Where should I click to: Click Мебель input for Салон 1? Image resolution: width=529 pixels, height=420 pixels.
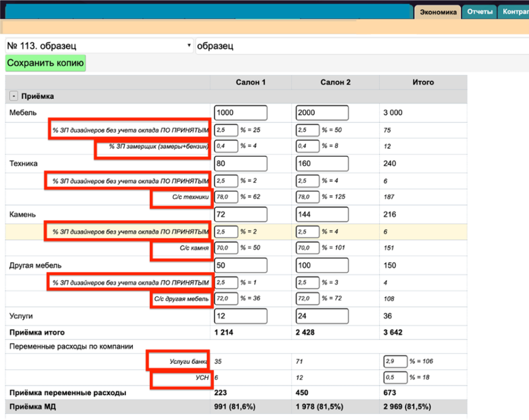(x=240, y=113)
